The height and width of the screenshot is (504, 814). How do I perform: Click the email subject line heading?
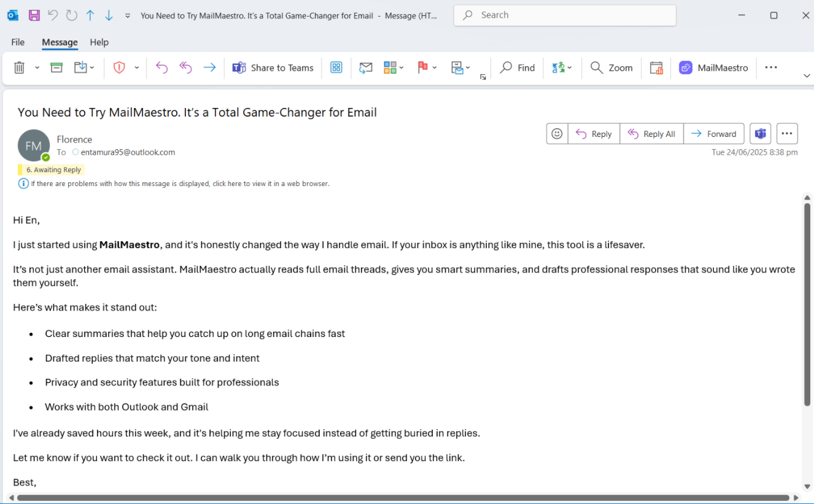(x=197, y=112)
